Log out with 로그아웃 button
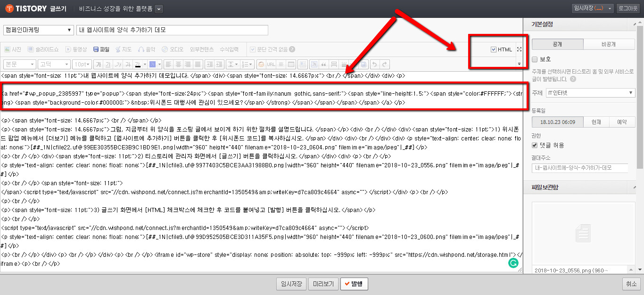Viewport: 644px width, 295px height. point(628,8)
